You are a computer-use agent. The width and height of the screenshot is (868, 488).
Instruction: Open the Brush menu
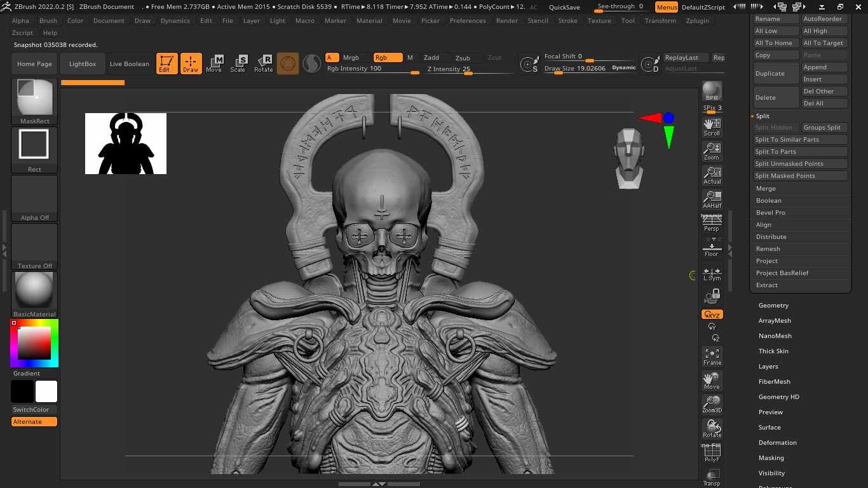pos(48,20)
